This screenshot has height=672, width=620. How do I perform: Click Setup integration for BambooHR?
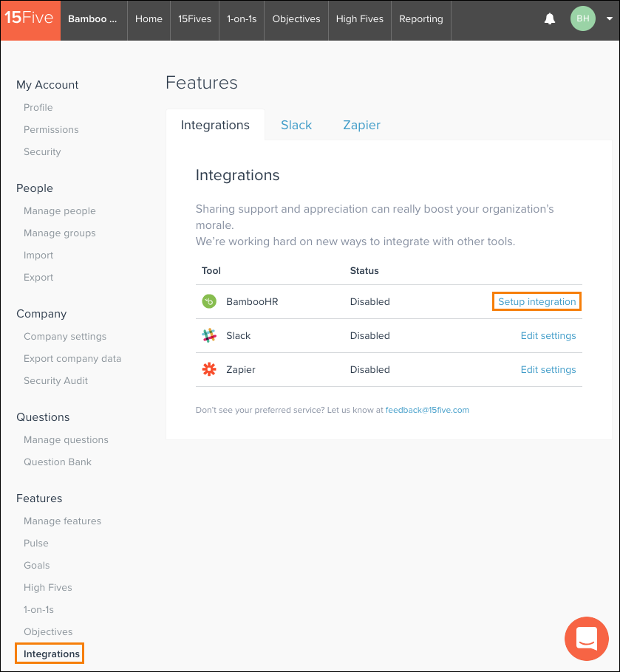click(x=536, y=301)
